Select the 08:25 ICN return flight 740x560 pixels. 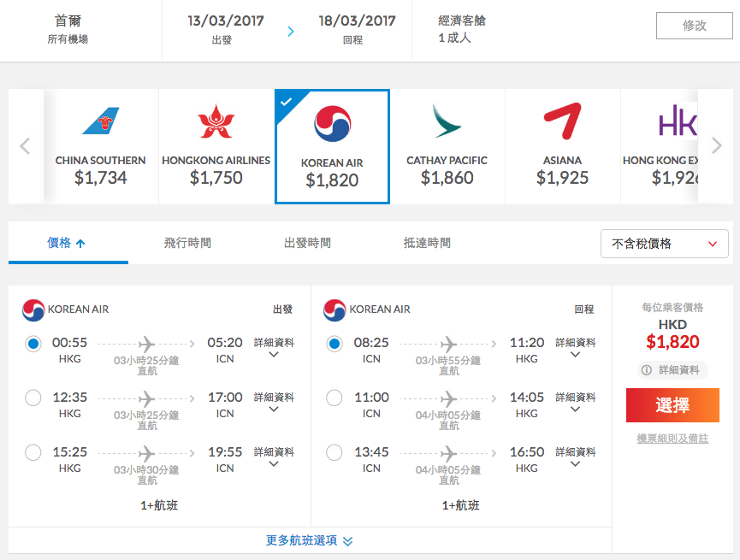click(334, 344)
